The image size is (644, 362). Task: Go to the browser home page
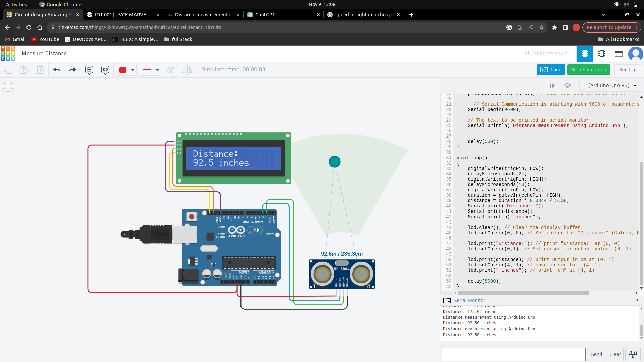40,27
